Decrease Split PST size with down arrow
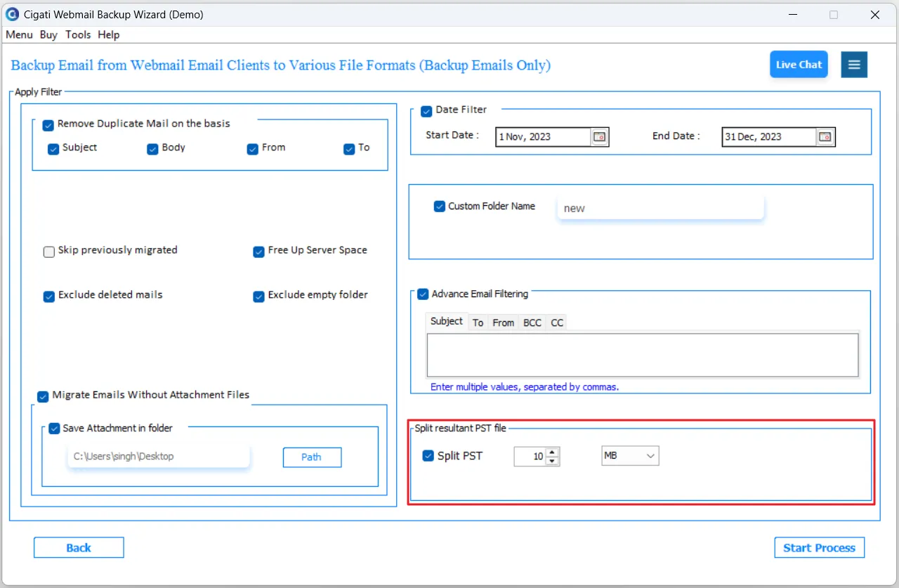This screenshot has height=588, width=899. click(x=552, y=461)
